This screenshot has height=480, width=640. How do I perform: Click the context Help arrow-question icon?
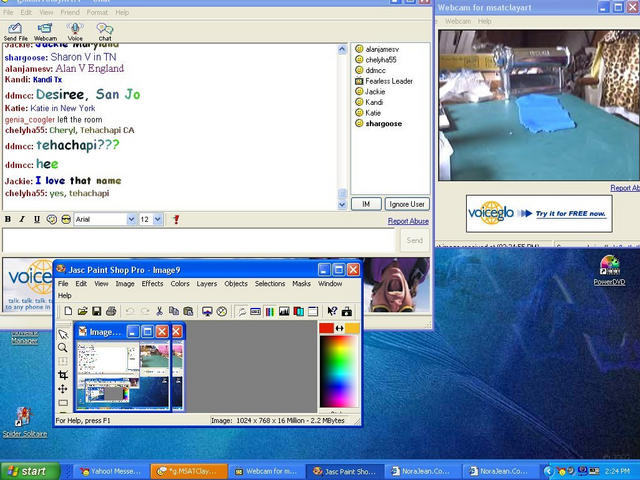(x=332, y=311)
